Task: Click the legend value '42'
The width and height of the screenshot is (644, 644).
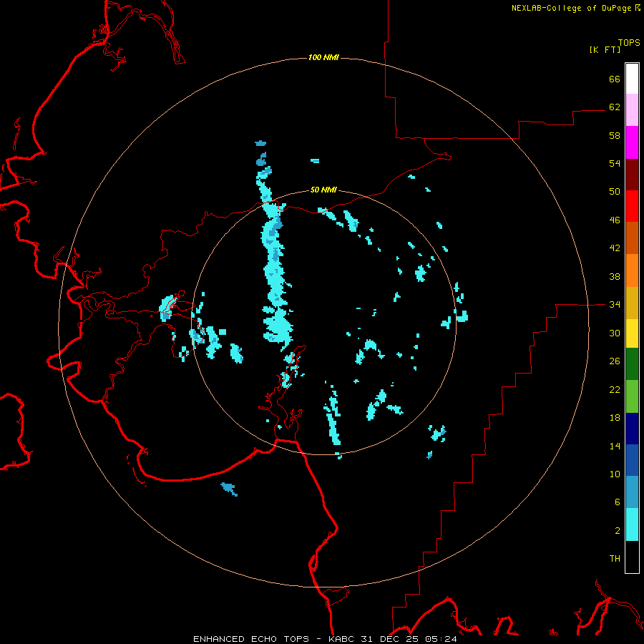Action: [x=615, y=248]
